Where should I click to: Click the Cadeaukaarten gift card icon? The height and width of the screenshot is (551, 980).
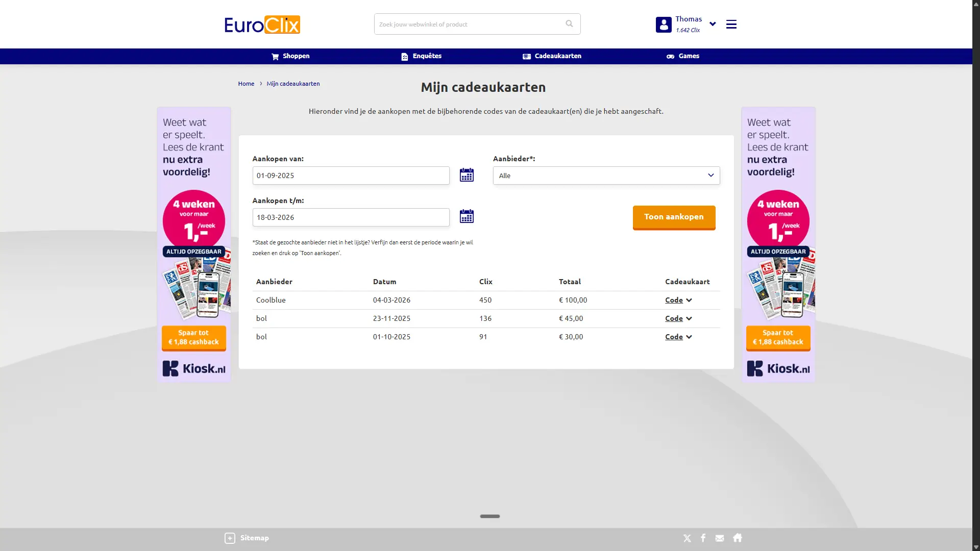point(526,56)
